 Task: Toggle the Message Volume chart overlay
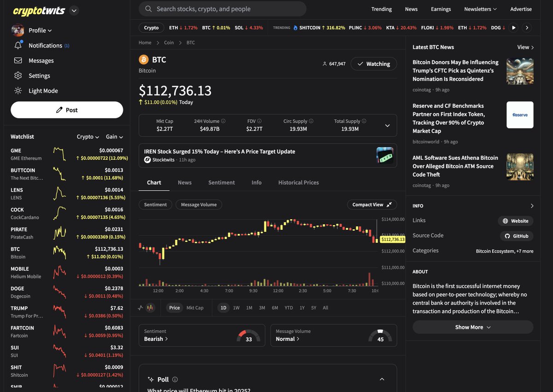199,205
